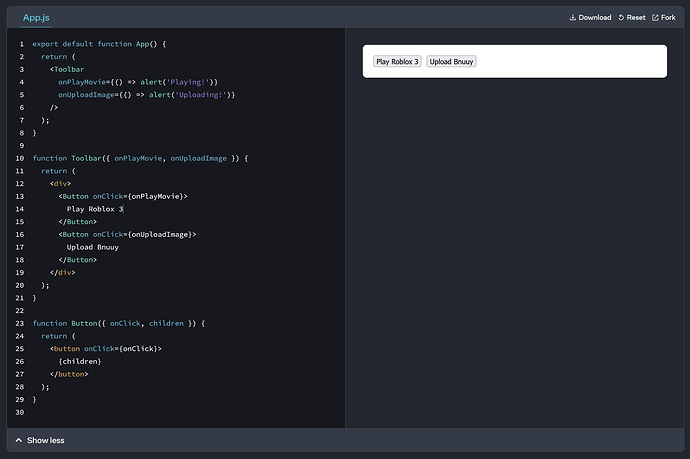Click the Download text label
Screen dimensions: 690x459
[x=595, y=18]
